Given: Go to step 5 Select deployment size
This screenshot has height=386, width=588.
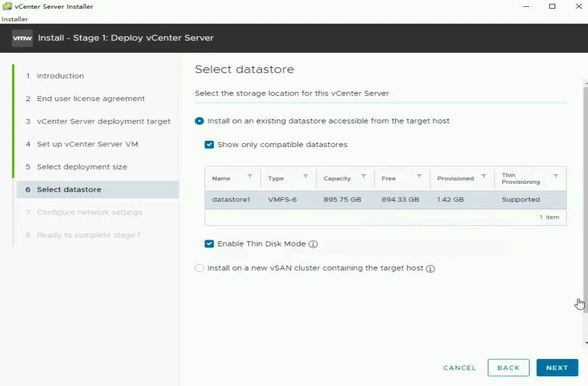Looking at the screenshot, I should tap(82, 167).
